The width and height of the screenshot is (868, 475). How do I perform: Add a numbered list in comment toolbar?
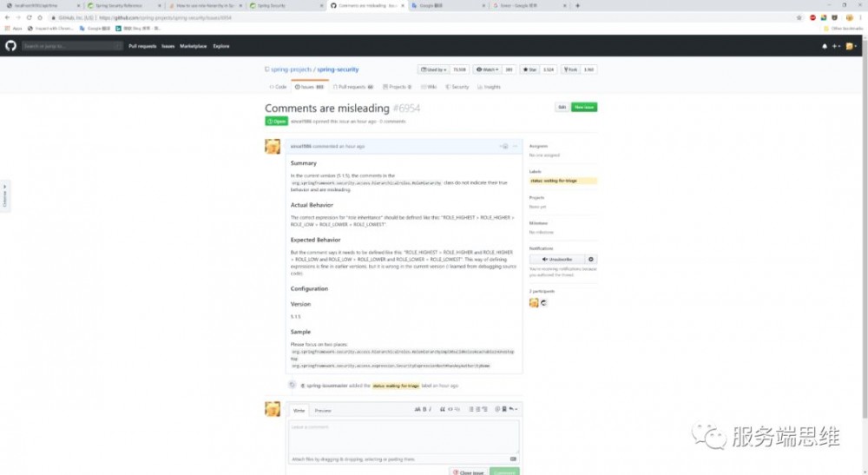pos(477,409)
